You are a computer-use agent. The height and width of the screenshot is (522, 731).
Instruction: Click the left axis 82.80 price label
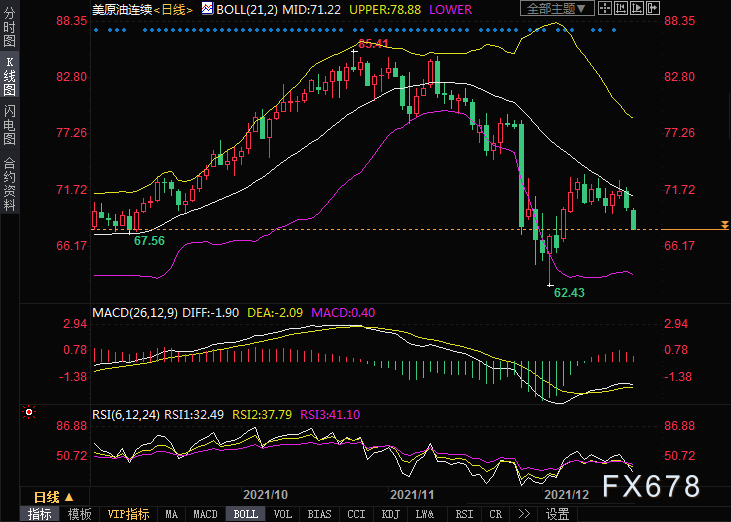point(72,76)
